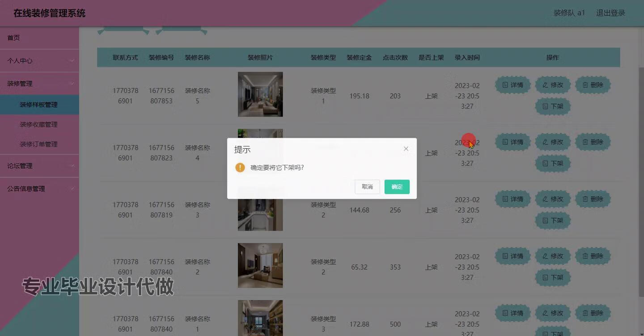Screen dimensions: 644x336
Task: Click 装修定金 column header
Action: coord(359,58)
